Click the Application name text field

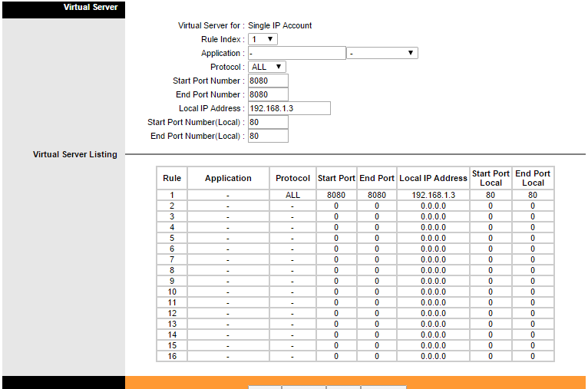296,53
